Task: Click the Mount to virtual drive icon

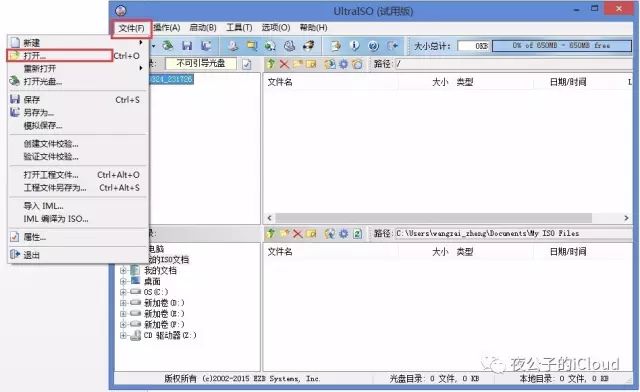Action: point(289,45)
